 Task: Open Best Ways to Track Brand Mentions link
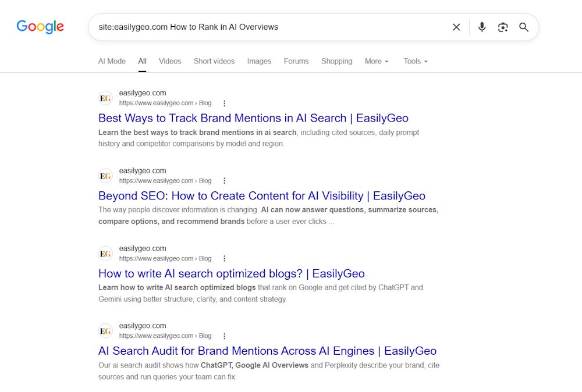(x=253, y=118)
